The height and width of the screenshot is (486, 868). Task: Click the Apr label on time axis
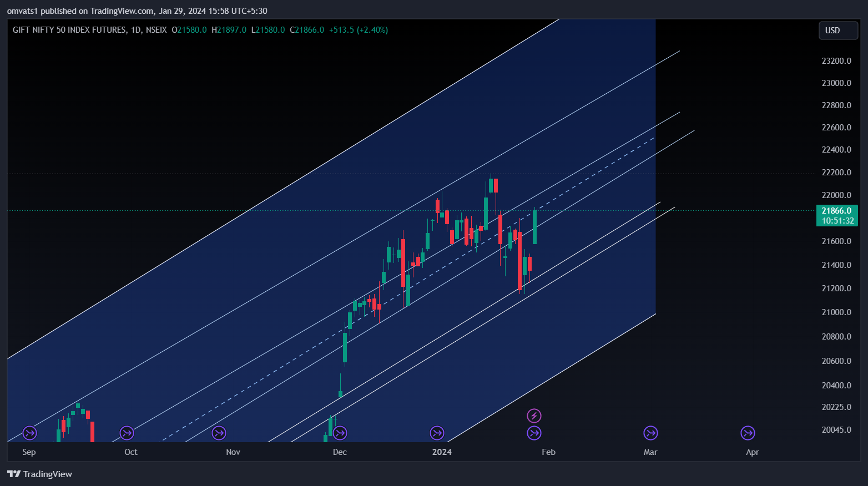pos(752,452)
